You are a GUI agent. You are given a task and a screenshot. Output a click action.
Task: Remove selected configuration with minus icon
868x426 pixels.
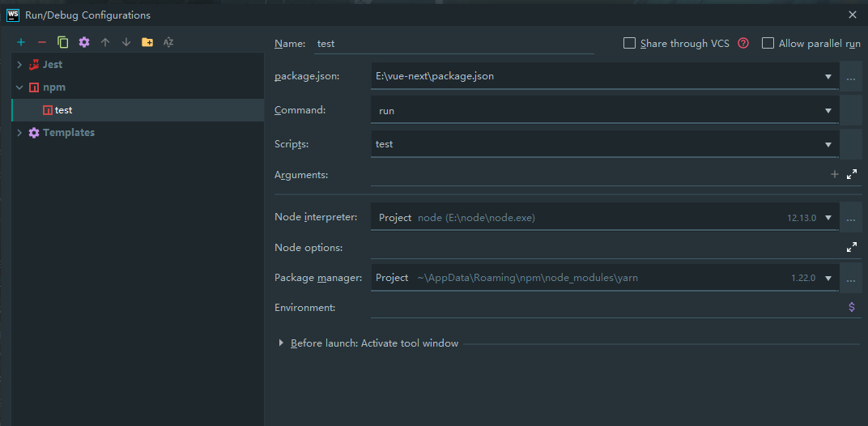click(42, 42)
